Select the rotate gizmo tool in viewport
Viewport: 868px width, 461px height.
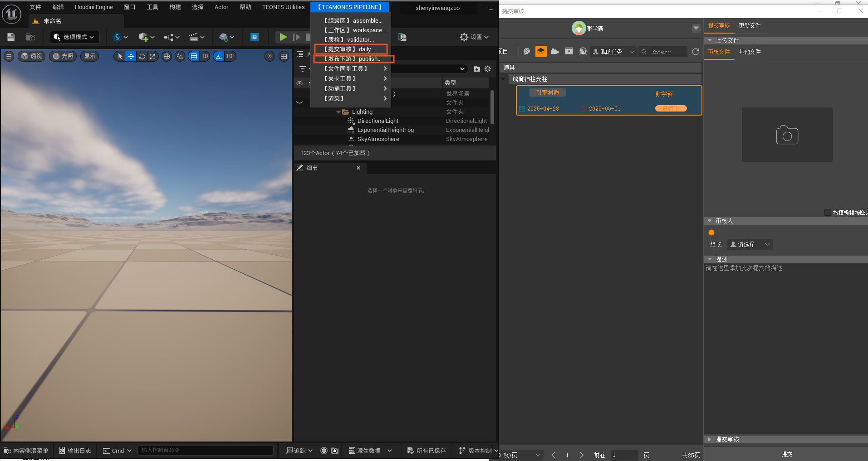142,56
